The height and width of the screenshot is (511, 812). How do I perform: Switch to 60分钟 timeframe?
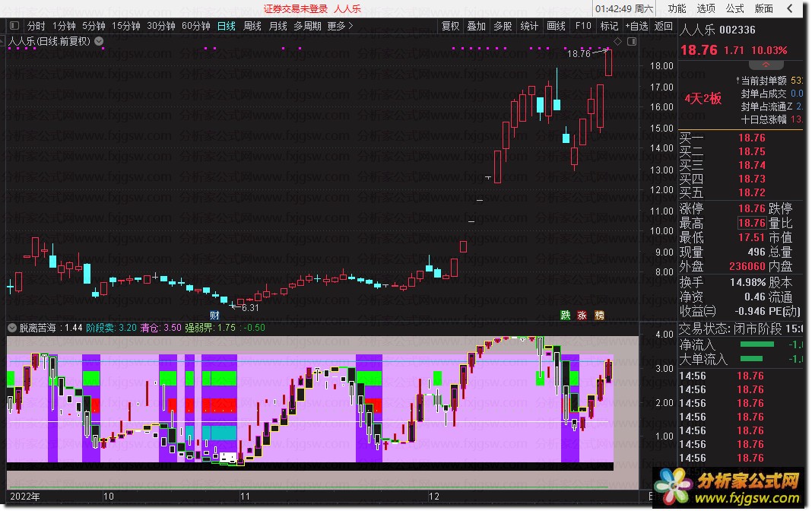(x=195, y=25)
